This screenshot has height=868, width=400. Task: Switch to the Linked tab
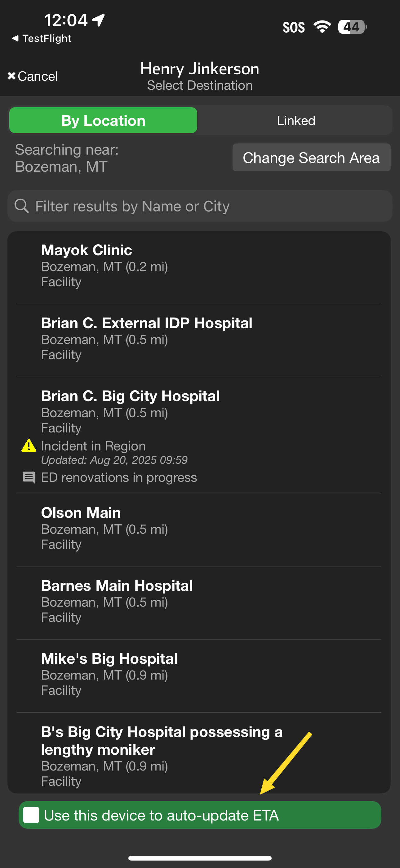pyautogui.click(x=296, y=120)
